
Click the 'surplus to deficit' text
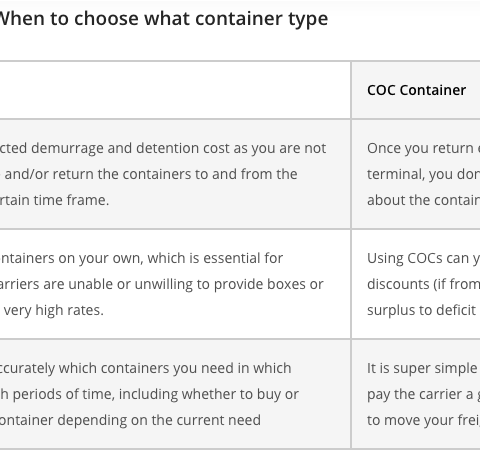(421, 310)
